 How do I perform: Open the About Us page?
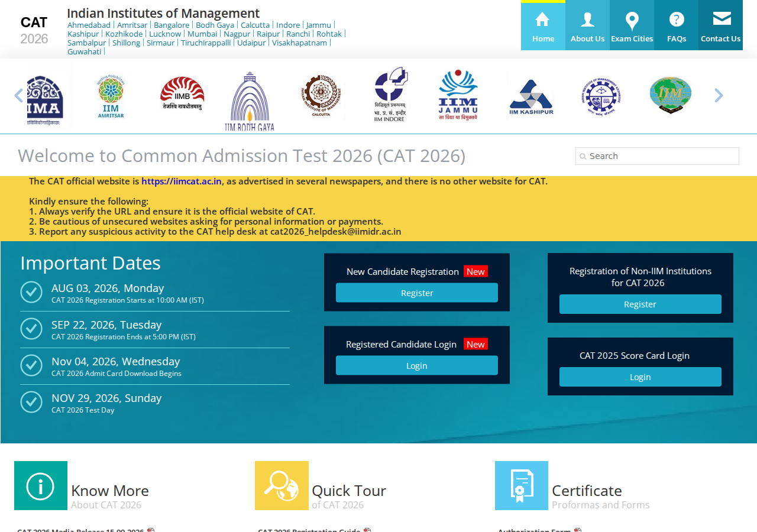(587, 25)
